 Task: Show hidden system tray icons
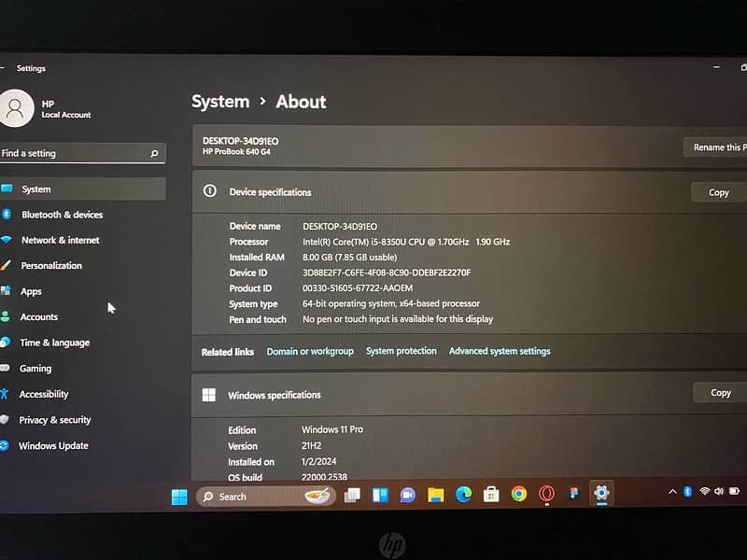pyautogui.click(x=672, y=492)
